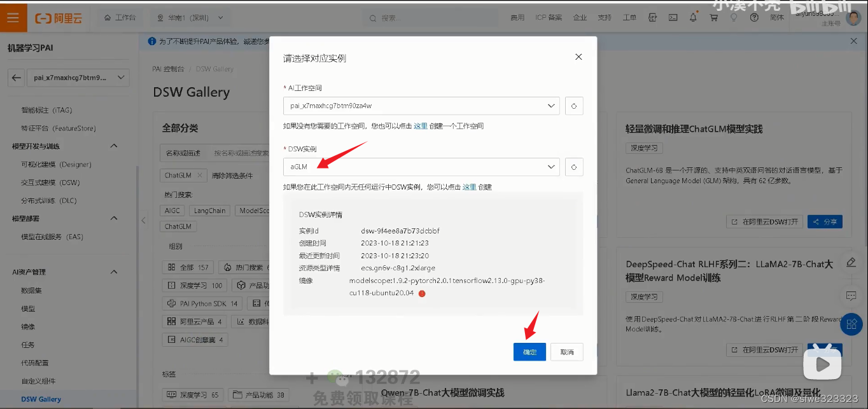Select the AIGC创意赛 4 category
This screenshot has width=868, height=409.
point(195,340)
